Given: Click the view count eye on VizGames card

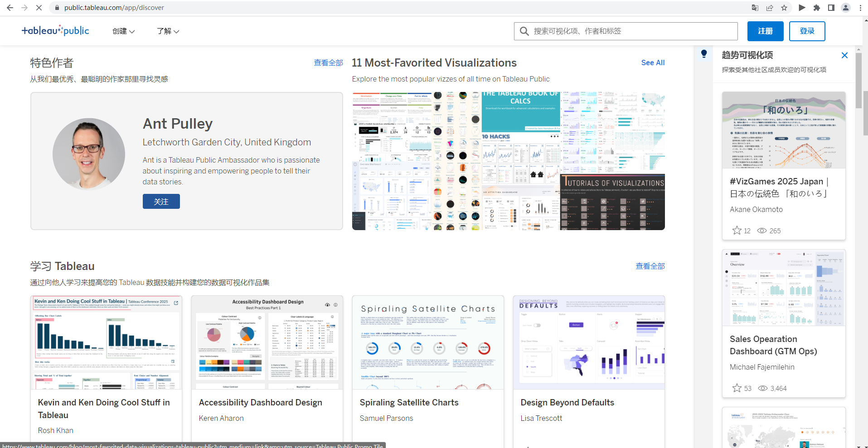Looking at the screenshot, I should pos(762,231).
